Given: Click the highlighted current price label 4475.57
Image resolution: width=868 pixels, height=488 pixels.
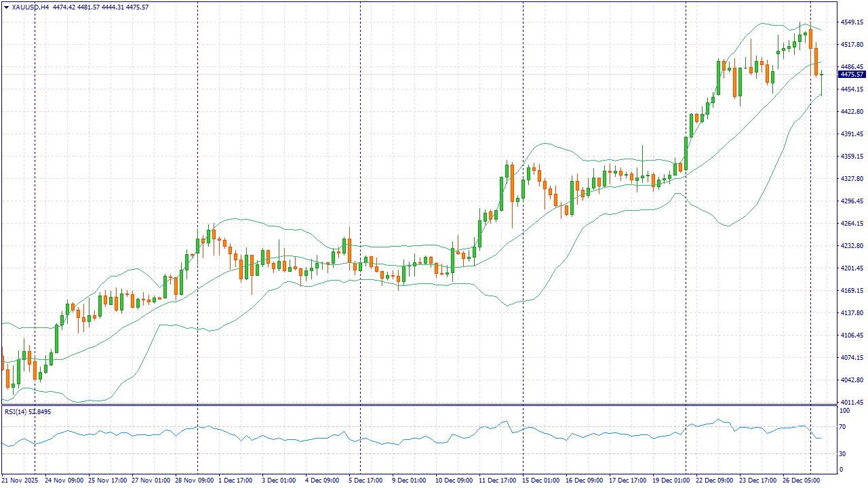Looking at the screenshot, I should (x=852, y=75).
